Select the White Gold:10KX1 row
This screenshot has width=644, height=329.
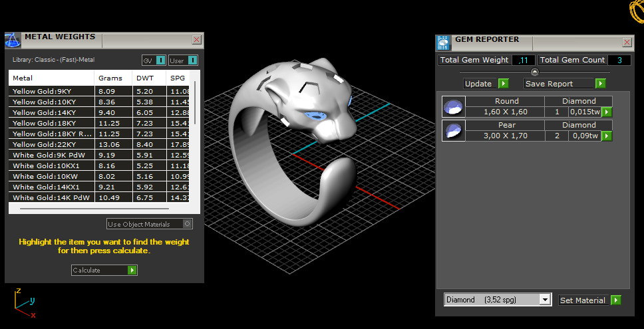tap(99, 165)
